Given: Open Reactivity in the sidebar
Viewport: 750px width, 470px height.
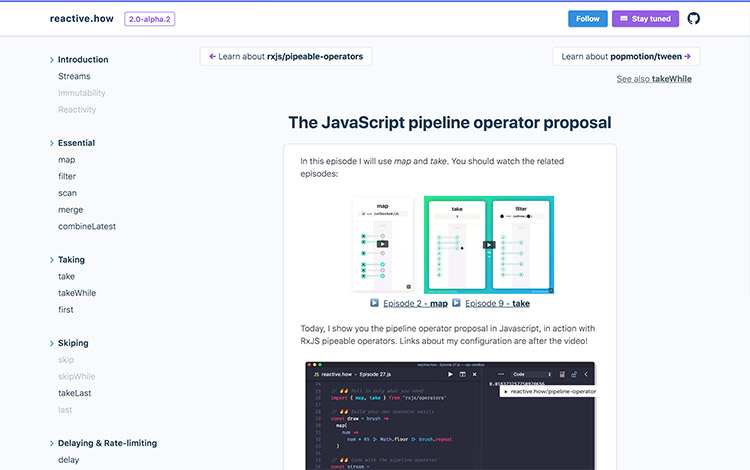Looking at the screenshot, I should point(77,109).
